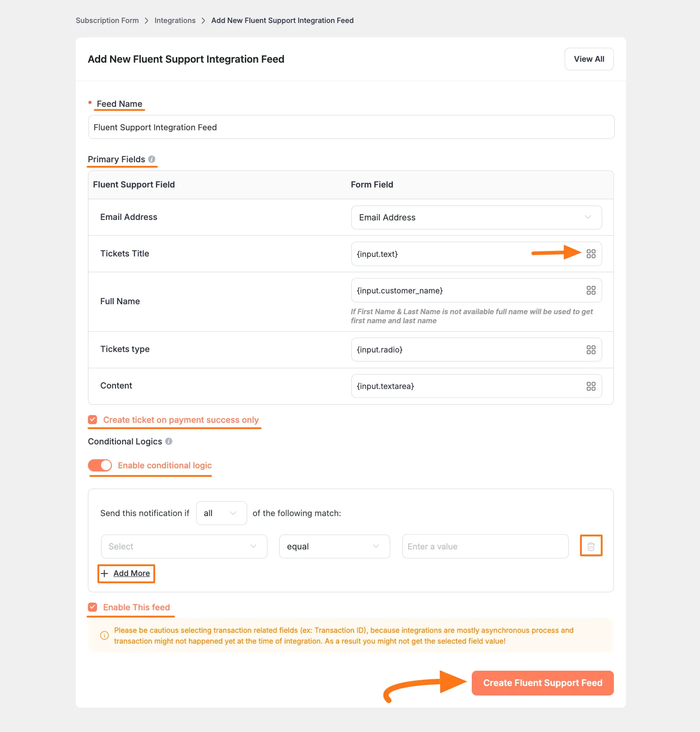Viewport: 700px width, 732px height.
Task: Open the Select field dropdown in condition row
Action: [184, 546]
